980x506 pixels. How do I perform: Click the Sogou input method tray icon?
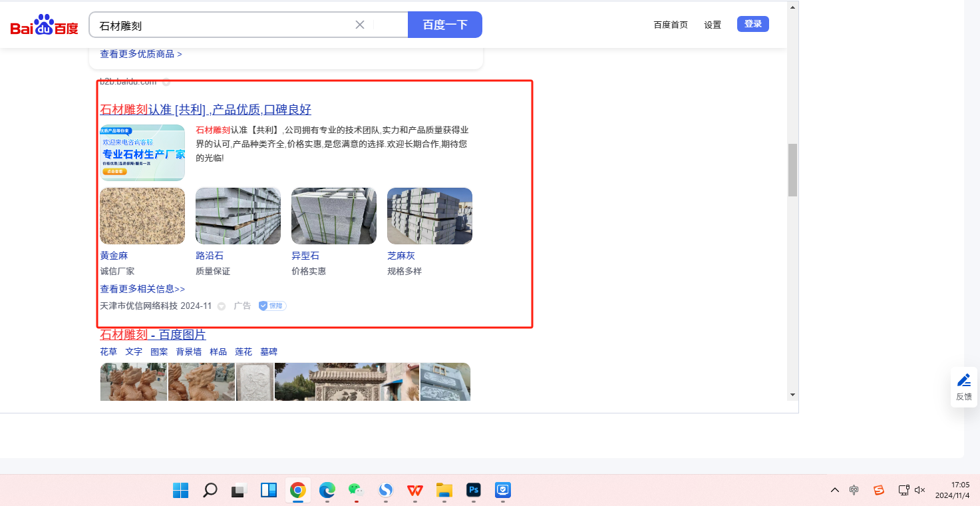click(x=879, y=490)
